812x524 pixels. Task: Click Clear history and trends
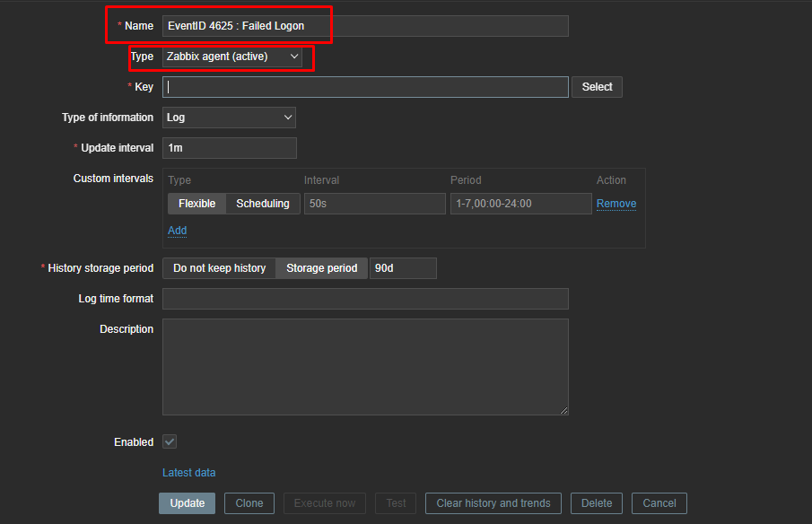point(493,502)
